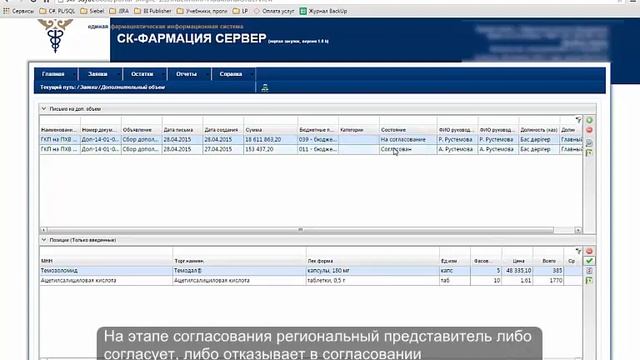Select the Темозоломид position row
640x360 pixels.
pyautogui.click(x=311, y=271)
